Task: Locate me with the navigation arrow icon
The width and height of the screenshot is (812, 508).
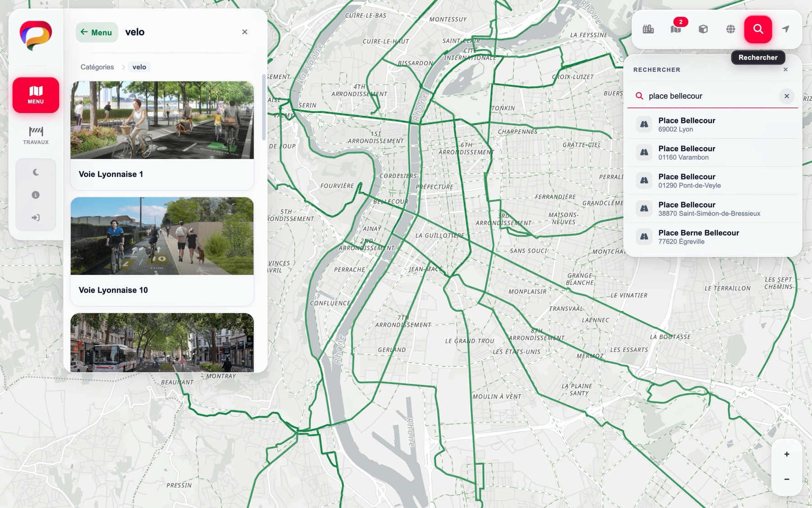Action: (786, 29)
